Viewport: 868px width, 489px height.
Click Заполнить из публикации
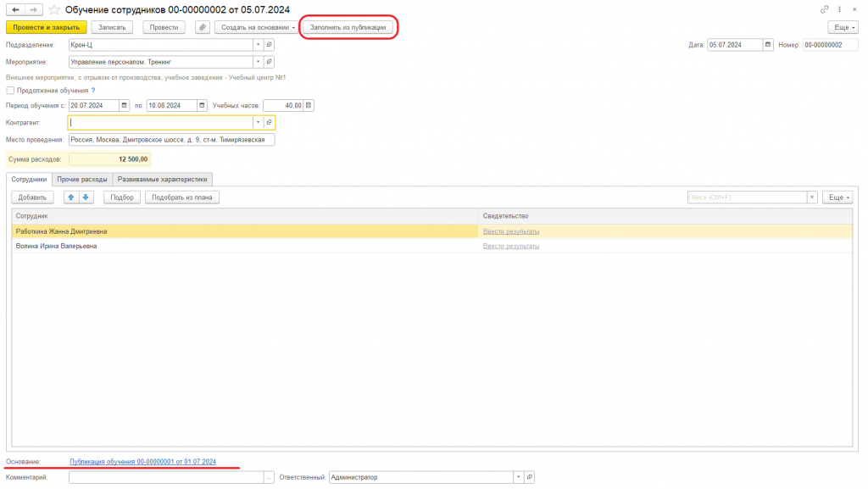coord(348,27)
